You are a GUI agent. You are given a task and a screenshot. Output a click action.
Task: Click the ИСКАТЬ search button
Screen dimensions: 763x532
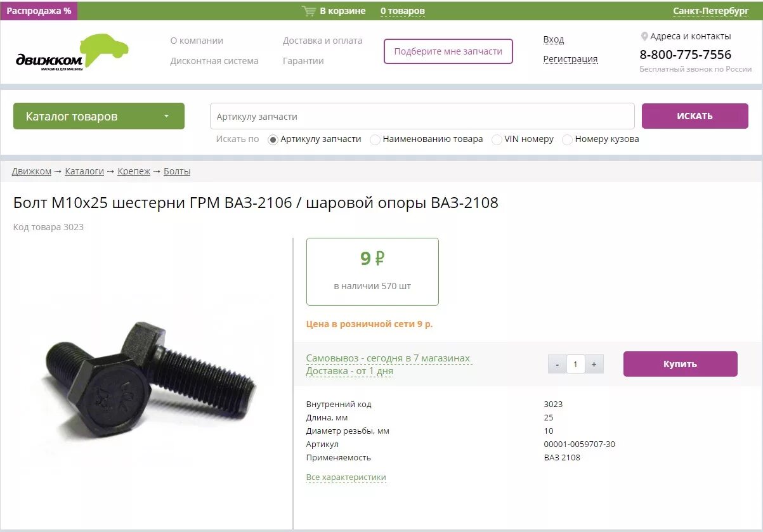(695, 116)
